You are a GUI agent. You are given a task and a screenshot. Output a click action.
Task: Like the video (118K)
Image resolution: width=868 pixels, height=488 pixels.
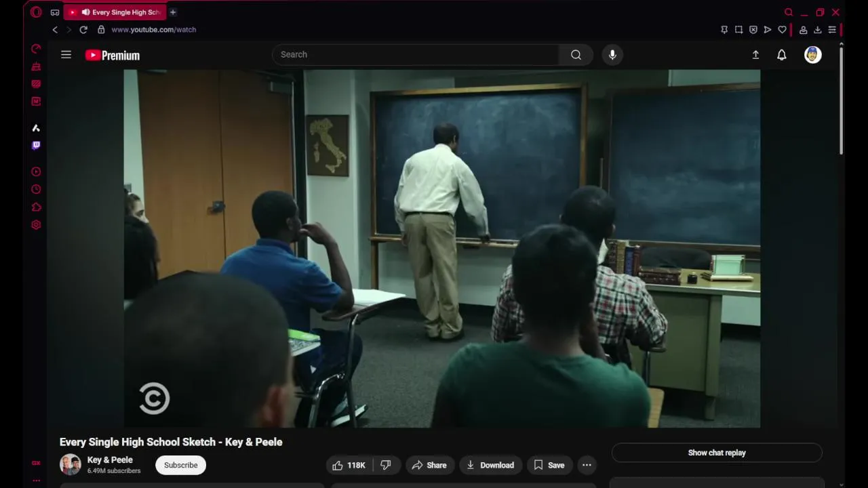(349, 465)
